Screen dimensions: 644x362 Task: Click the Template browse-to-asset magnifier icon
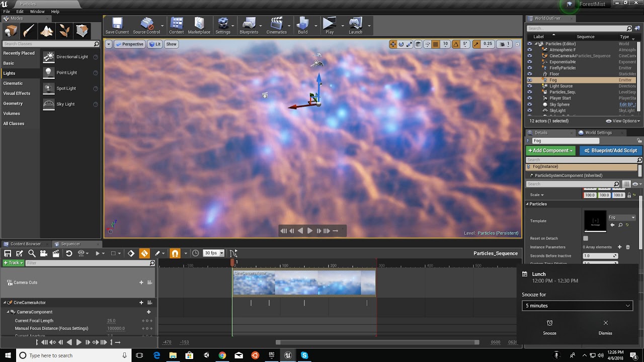click(x=620, y=225)
